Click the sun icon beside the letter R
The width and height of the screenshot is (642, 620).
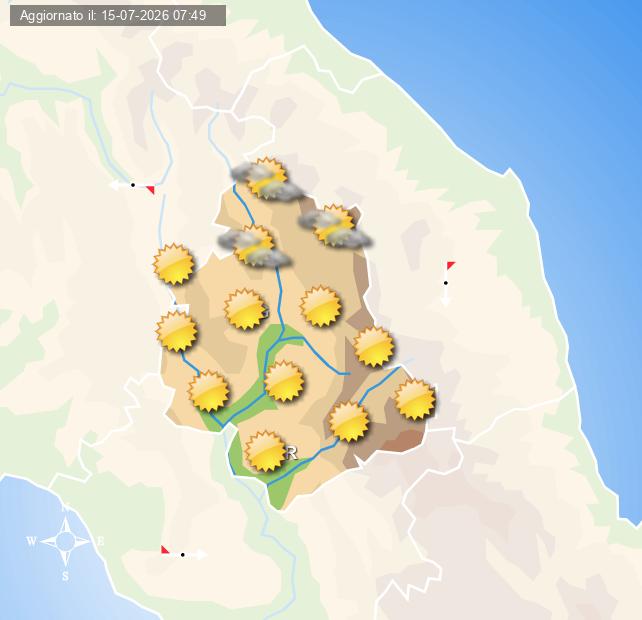coord(265,451)
